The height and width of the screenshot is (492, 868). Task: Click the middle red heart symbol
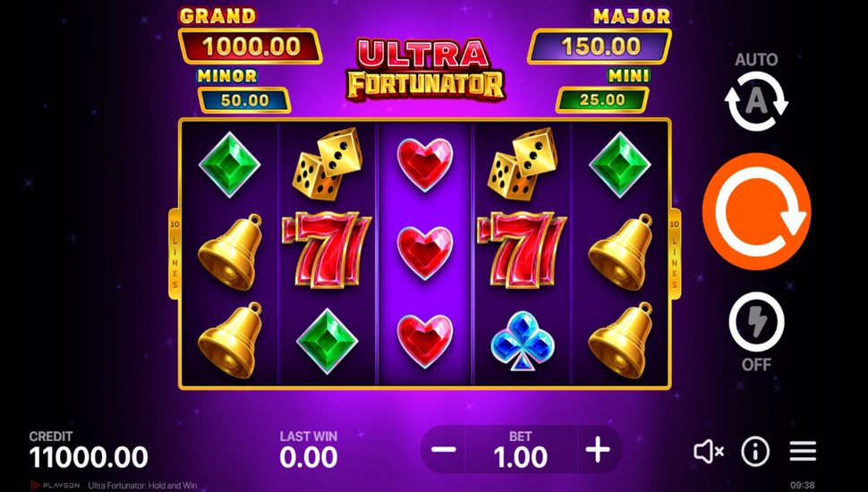425,253
